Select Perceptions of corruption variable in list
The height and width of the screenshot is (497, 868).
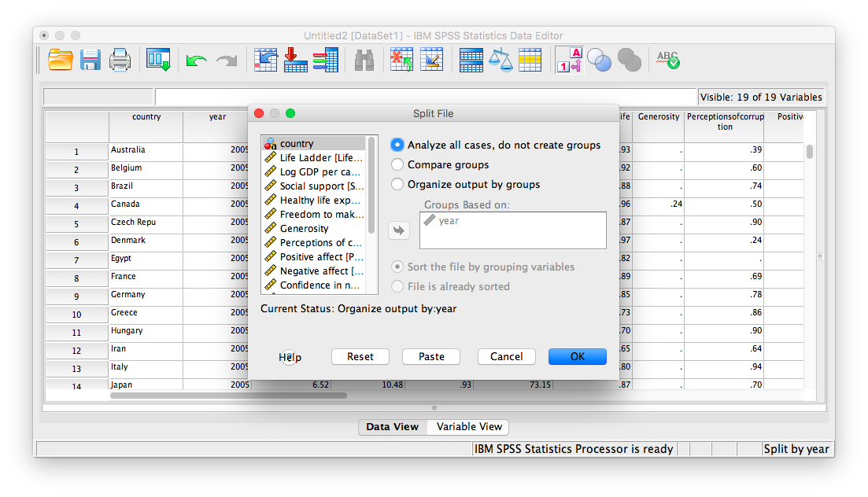point(314,242)
